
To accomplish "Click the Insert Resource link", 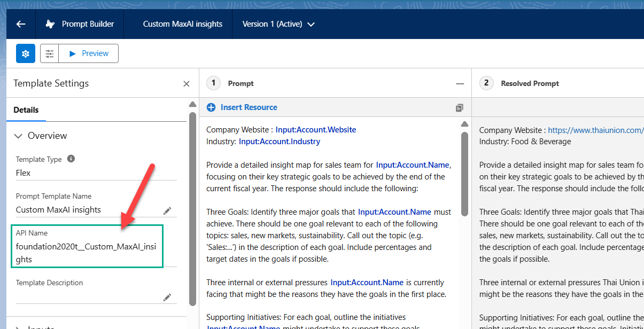I will [x=249, y=107].
